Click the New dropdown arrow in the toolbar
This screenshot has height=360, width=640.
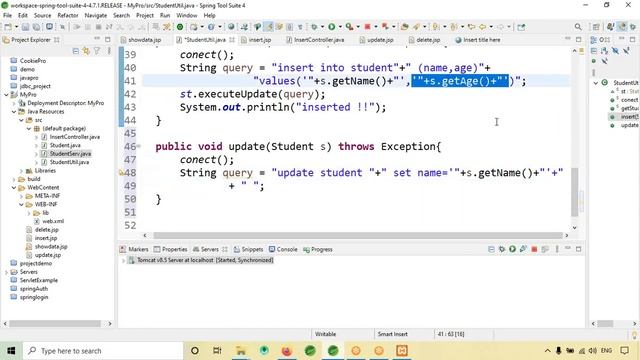pyautogui.click(x=16, y=27)
